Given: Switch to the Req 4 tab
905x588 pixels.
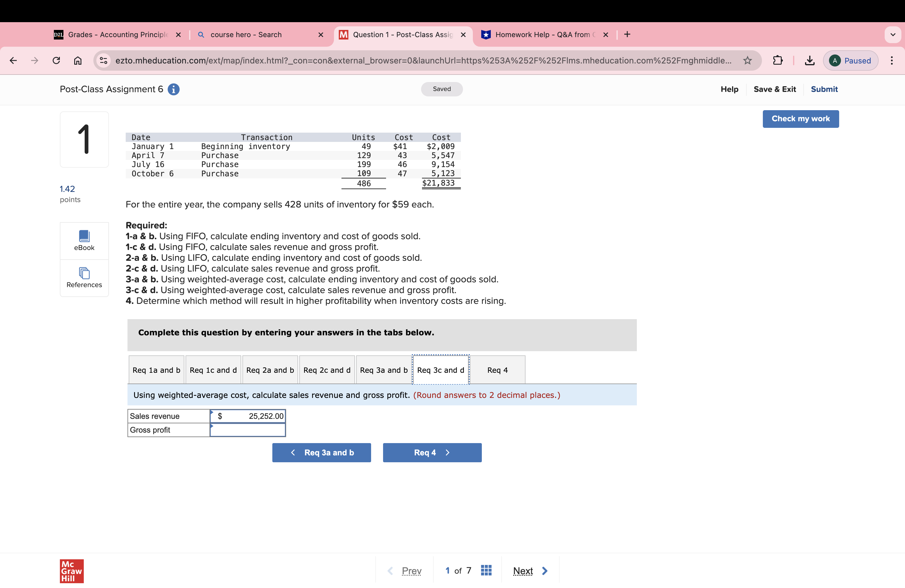Looking at the screenshot, I should point(498,369).
